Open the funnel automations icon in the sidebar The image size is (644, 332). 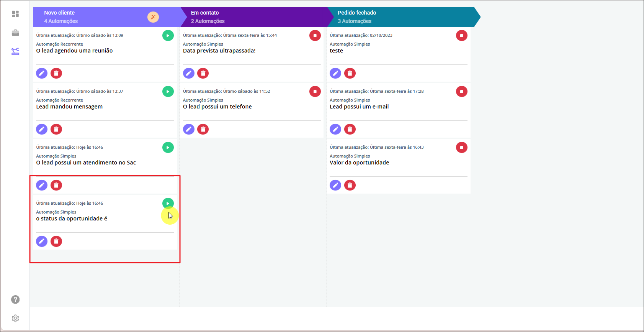click(15, 51)
